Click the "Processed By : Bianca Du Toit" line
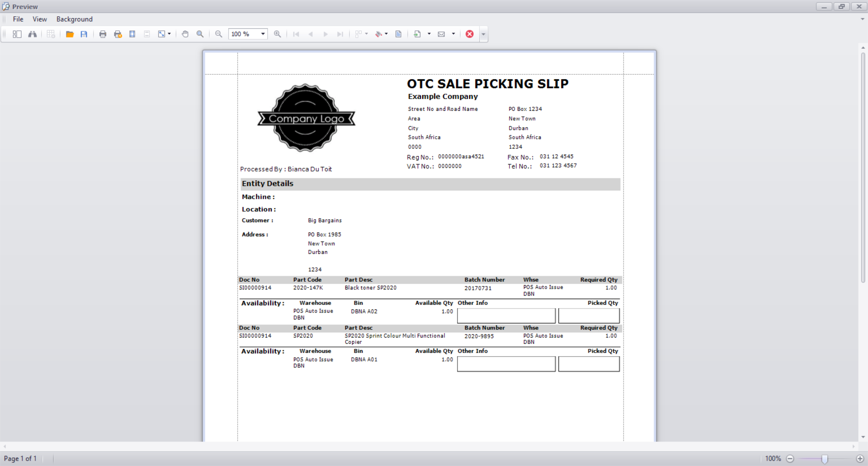The width and height of the screenshot is (868, 466). click(x=286, y=169)
